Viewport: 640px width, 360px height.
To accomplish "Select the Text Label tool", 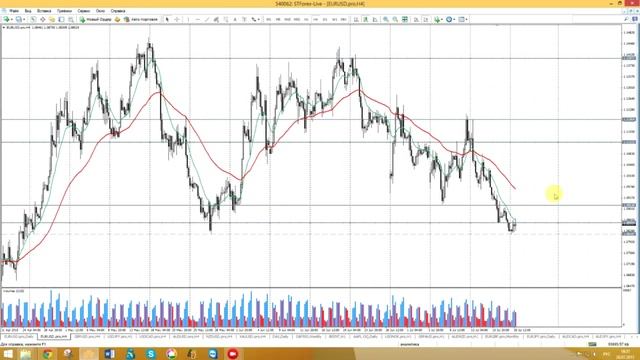I will tap(244, 19).
